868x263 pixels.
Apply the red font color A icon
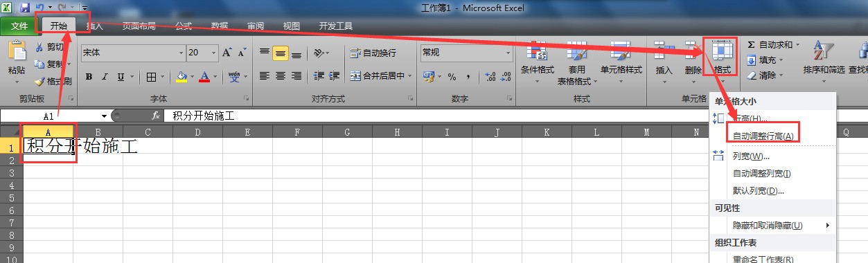coord(204,77)
